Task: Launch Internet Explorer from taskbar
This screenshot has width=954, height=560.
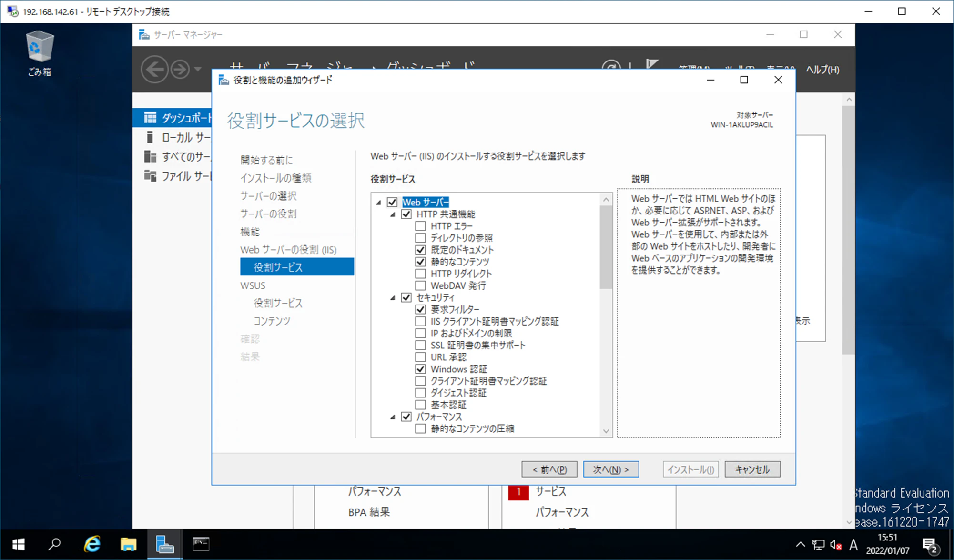Action: tap(92, 544)
